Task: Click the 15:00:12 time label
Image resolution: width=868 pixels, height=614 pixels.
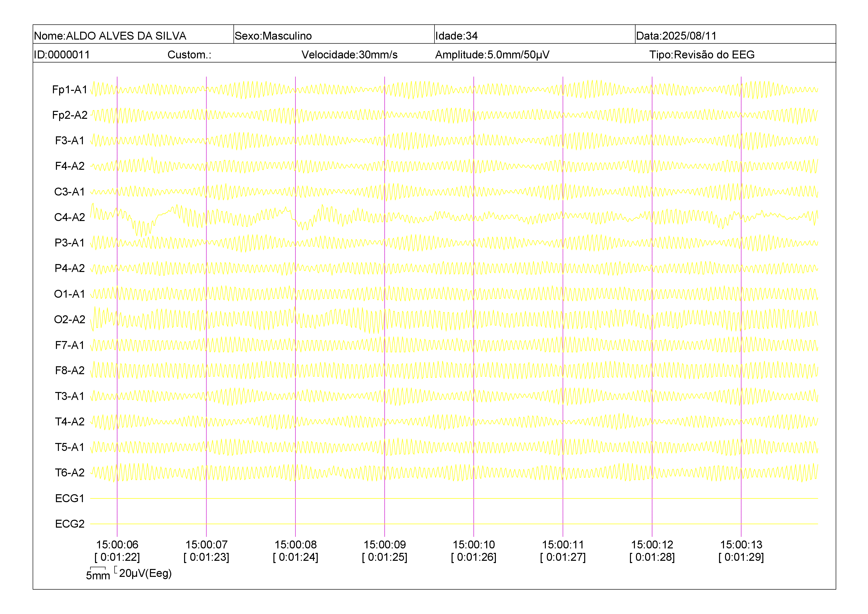Action: click(x=652, y=545)
